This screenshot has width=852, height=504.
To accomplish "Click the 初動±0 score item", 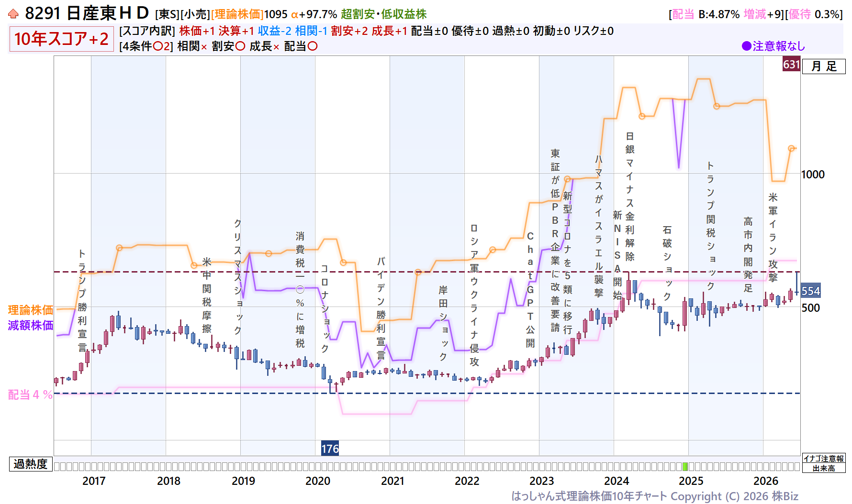I will 551,31.
